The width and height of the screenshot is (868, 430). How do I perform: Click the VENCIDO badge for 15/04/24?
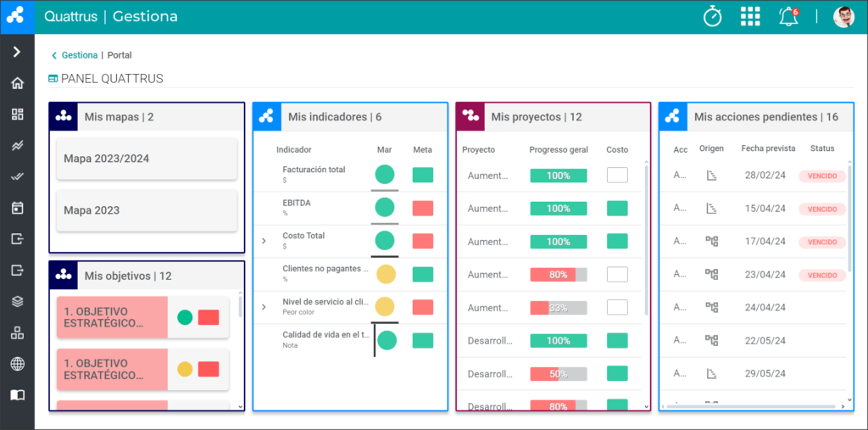(822, 209)
